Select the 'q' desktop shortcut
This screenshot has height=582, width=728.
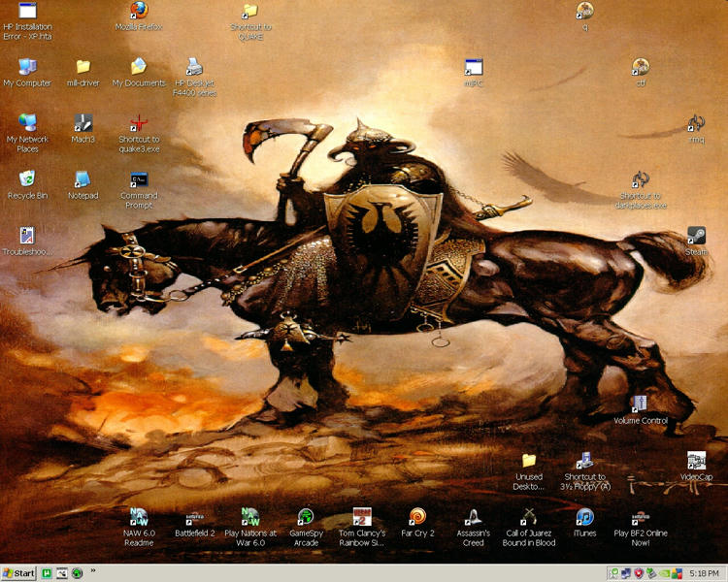click(584, 16)
